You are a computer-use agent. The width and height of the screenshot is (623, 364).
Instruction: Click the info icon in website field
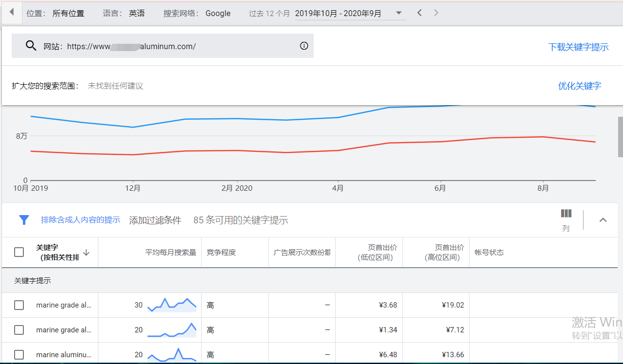[304, 46]
